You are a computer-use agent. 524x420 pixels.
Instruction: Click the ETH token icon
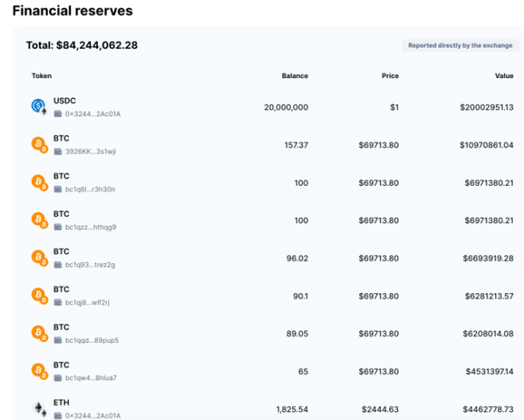click(39, 409)
